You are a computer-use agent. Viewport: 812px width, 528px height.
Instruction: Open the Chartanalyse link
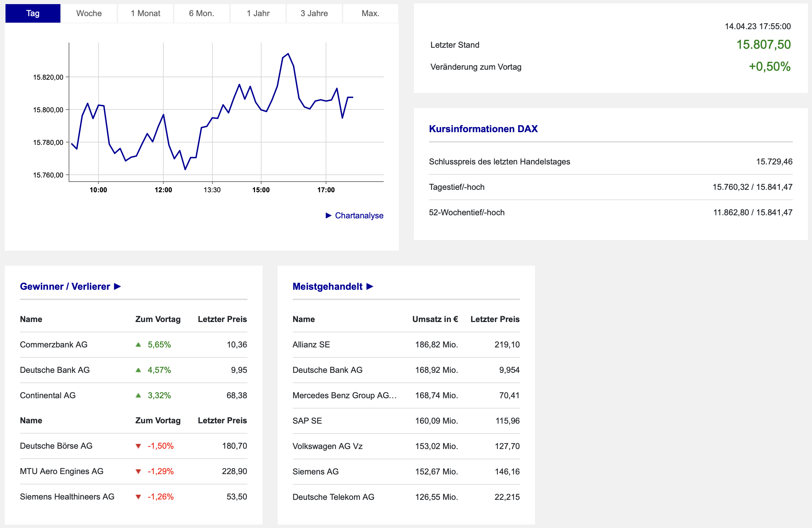[x=359, y=216]
